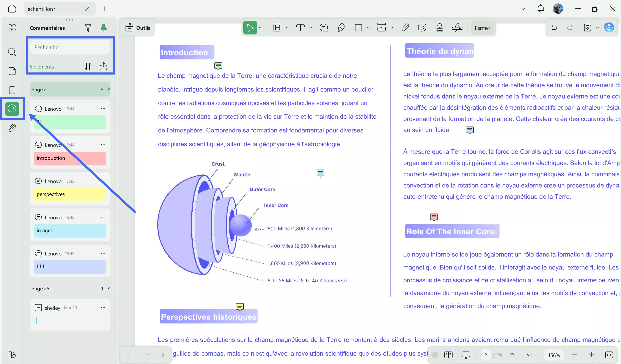Collapse the Page 2 comments group
The width and height of the screenshot is (621, 364).
(x=108, y=89)
